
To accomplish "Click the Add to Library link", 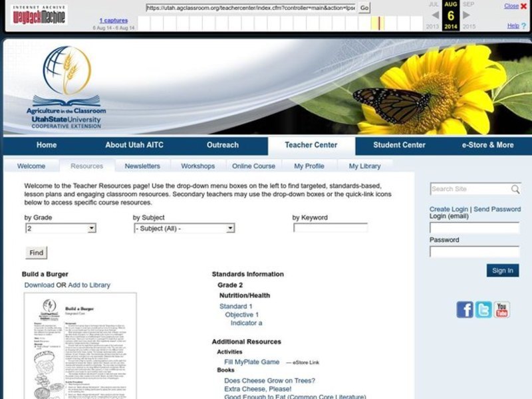I will (89, 285).
